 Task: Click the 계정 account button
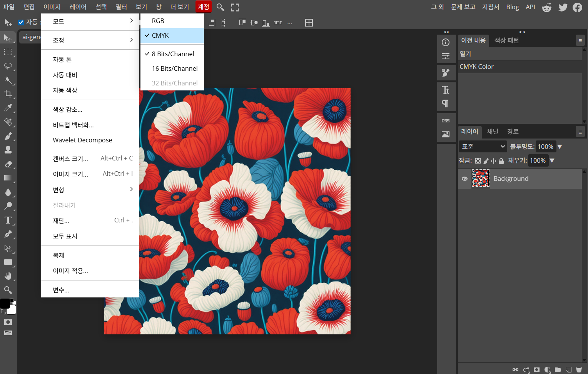(x=203, y=7)
